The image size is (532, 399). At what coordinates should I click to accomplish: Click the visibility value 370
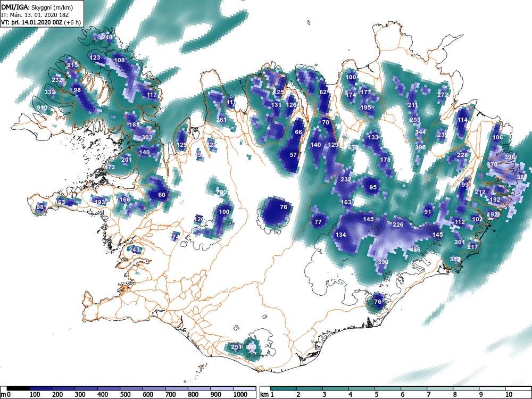[492, 164]
